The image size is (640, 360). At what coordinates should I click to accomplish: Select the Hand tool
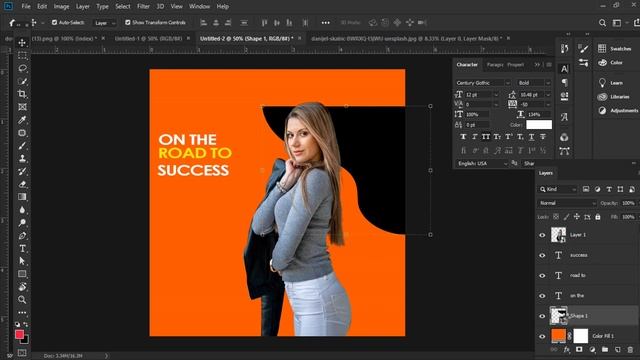click(x=22, y=287)
